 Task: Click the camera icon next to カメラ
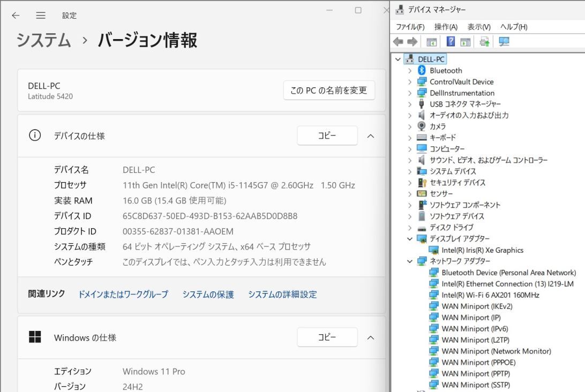[x=422, y=126]
